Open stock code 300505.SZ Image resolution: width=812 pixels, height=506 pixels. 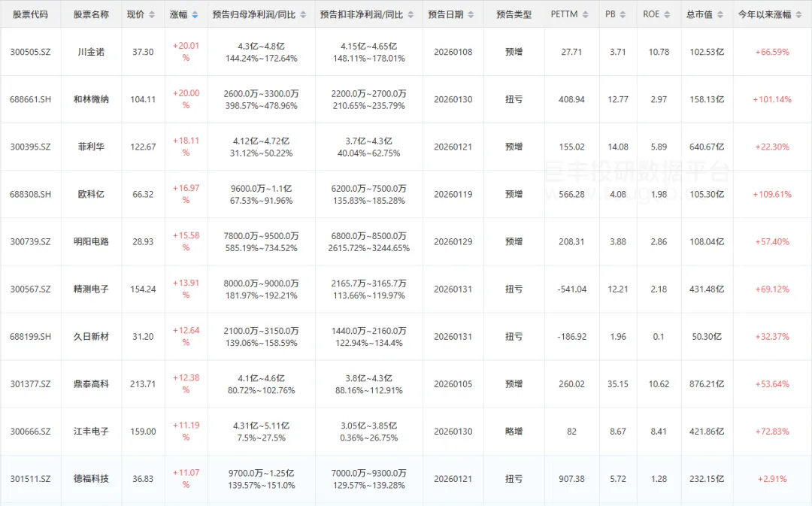[31, 53]
